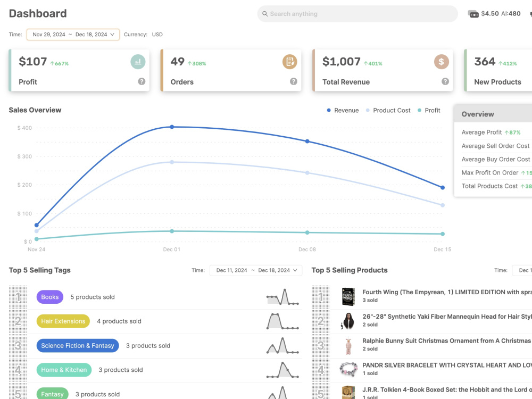The image size is (532, 399).
Task: Click the Books tag sparkline chart
Action: (282, 297)
